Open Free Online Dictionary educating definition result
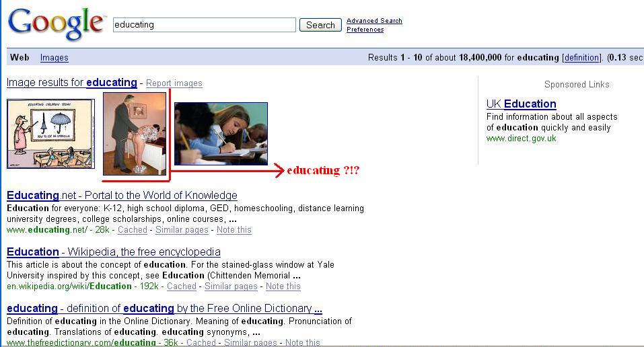This screenshot has height=347, width=644. (164, 309)
